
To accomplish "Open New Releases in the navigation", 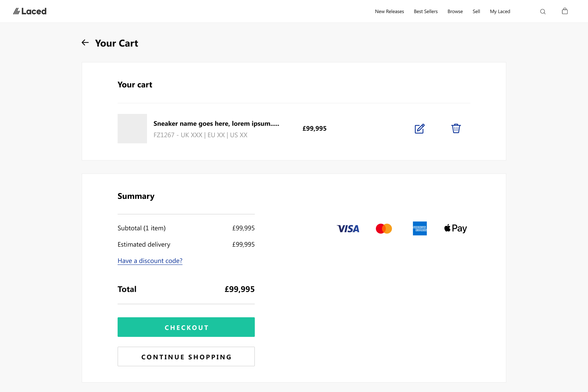I will (390, 11).
